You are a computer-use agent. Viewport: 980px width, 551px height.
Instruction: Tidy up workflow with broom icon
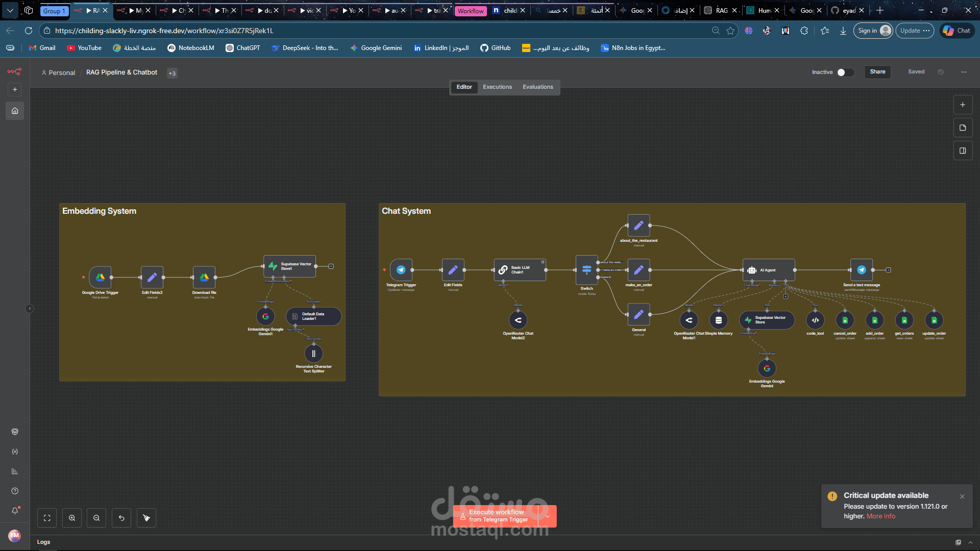click(x=146, y=518)
